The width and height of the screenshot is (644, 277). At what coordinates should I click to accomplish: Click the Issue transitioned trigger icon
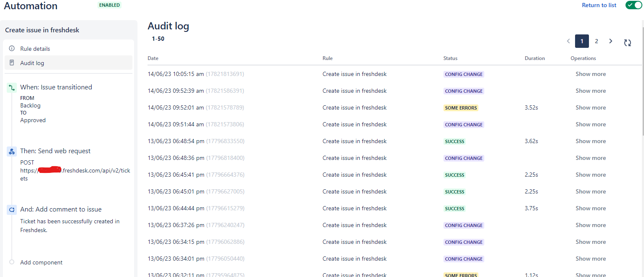12,88
